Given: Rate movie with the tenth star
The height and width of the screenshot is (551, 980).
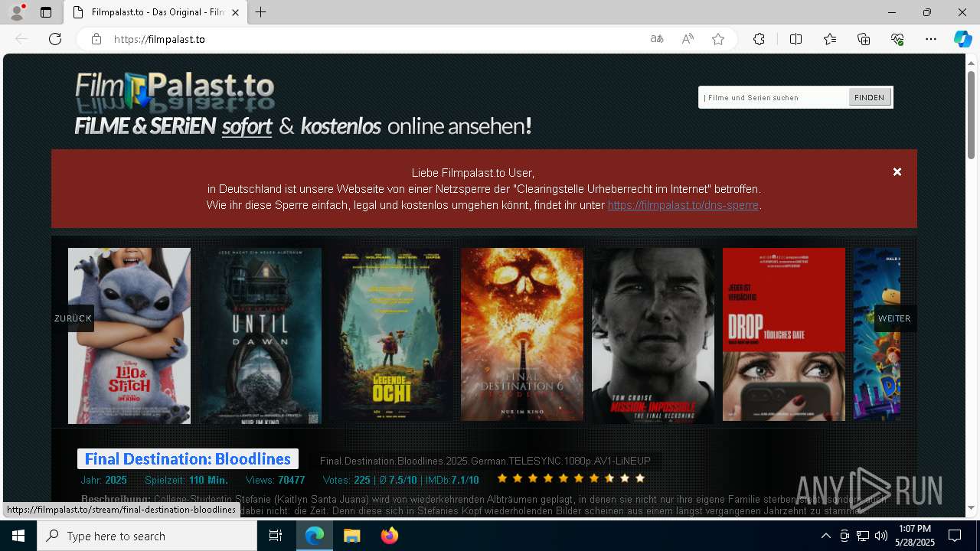Looking at the screenshot, I should point(640,478).
